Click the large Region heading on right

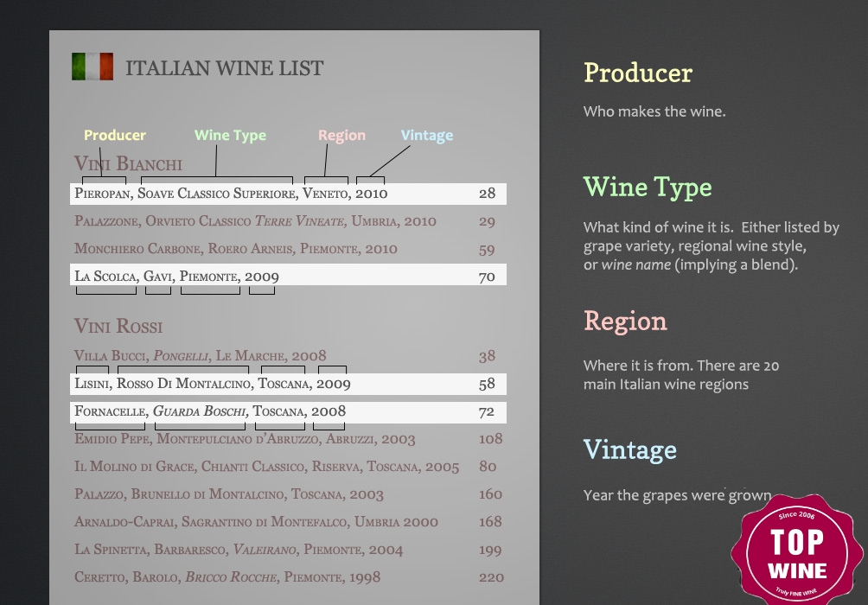(626, 322)
